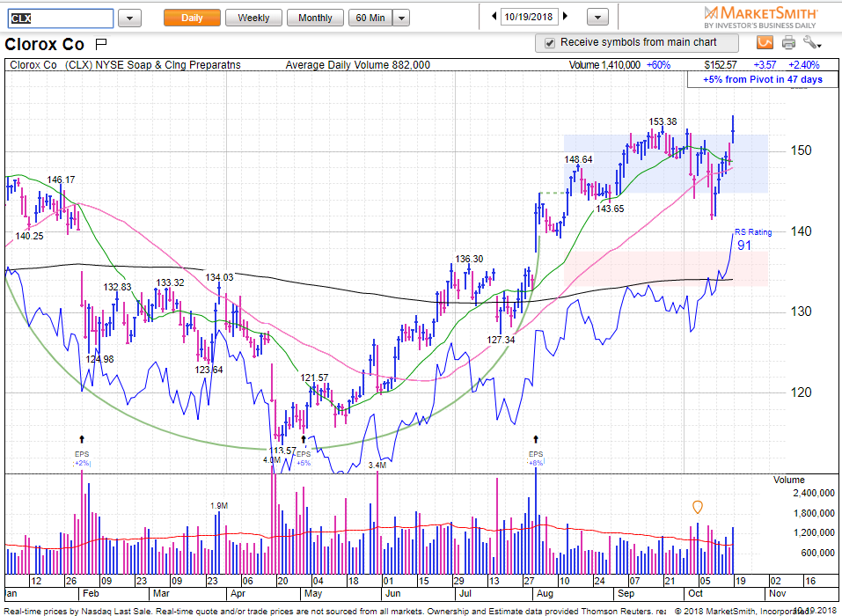Screen dimensions: 842x616
Task: Click the 136.30 price label
Action: [469, 259]
